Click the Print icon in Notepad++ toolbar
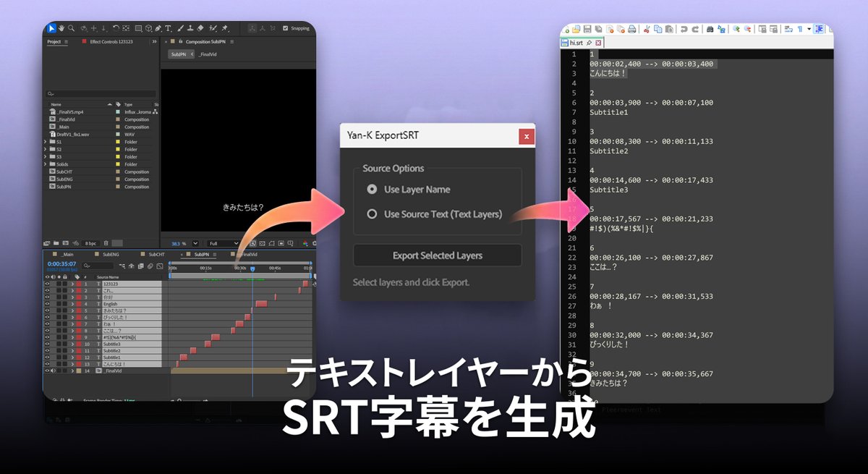The image size is (868, 474). (631, 29)
